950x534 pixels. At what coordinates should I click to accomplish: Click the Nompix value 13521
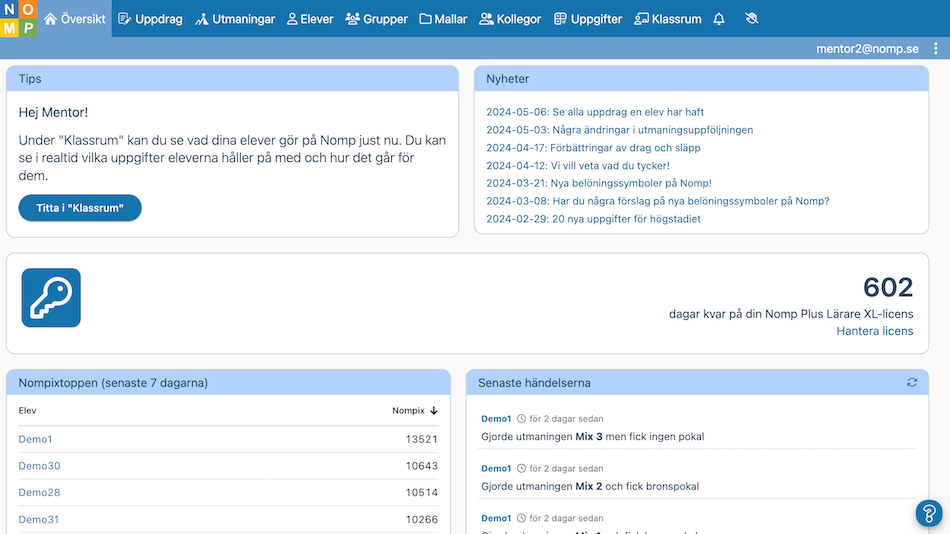(422, 439)
